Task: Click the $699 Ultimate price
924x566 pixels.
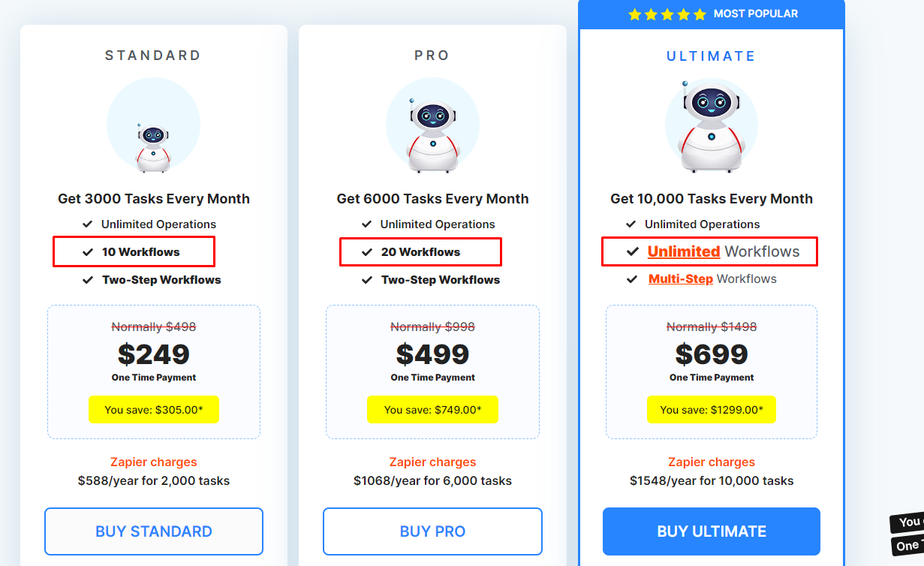Action: click(x=712, y=354)
